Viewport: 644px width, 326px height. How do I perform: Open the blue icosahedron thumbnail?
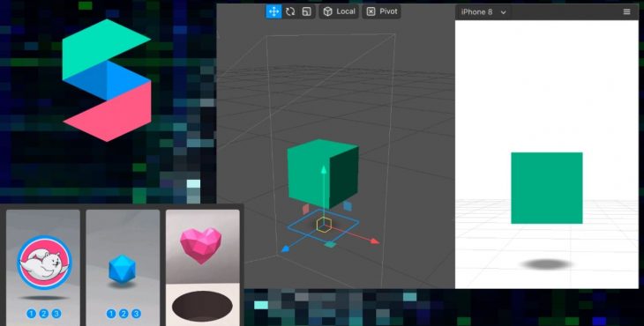123,267
